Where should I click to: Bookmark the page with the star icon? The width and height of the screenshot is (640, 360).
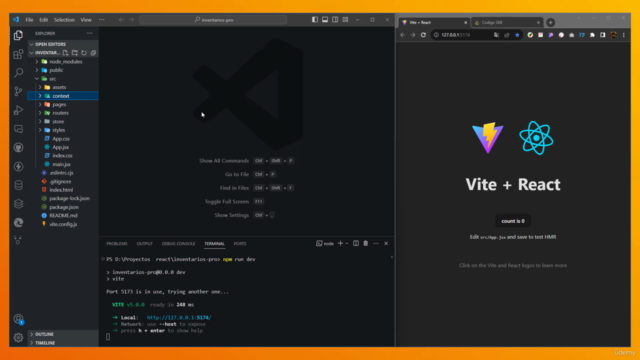coord(517,35)
